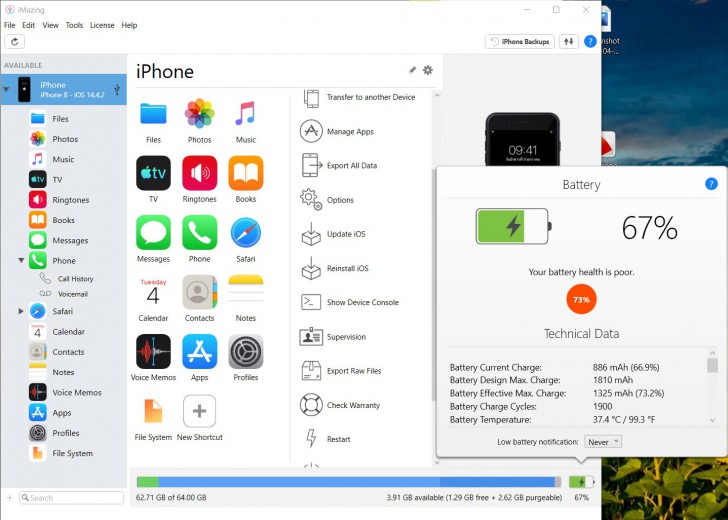Click the refresh button in the toolbar
The image size is (728, 520).
(x=14, y=42)
